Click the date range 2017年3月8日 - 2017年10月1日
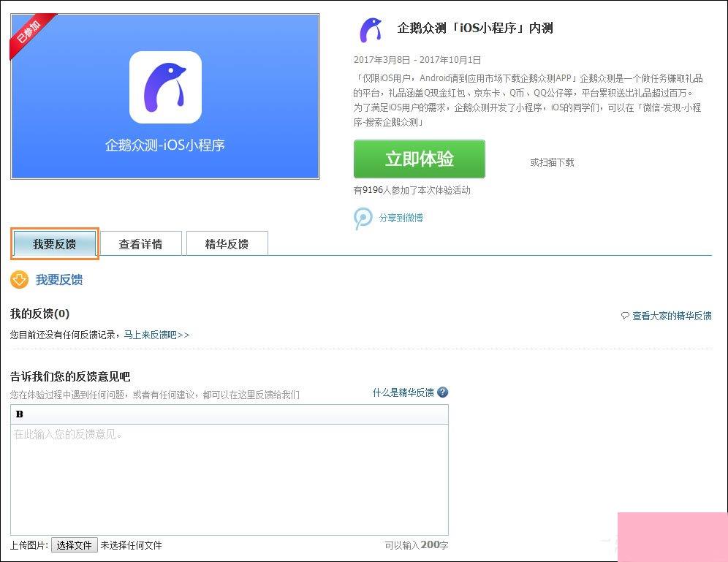The width and height of the screenshot is (728, 562). (417, 60)
